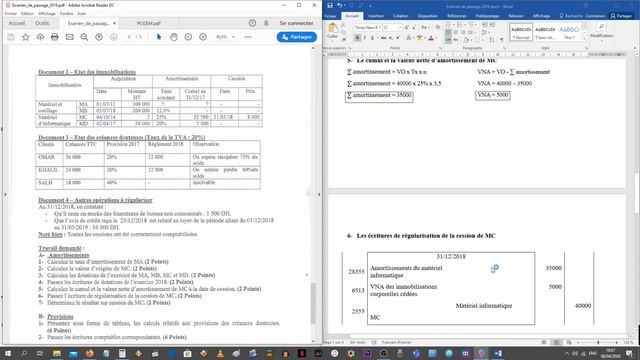Apply the Titre 1 style in Word

[569, 32]
